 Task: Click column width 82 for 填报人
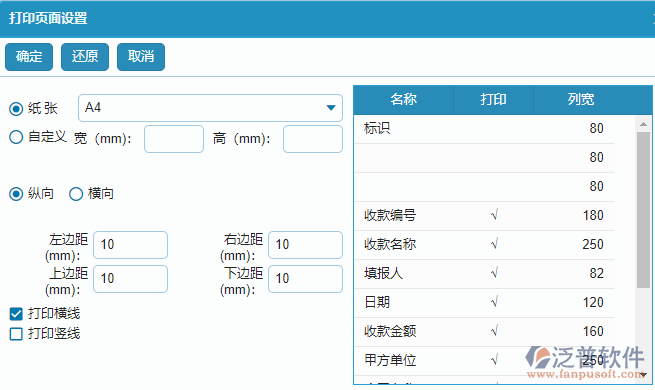597,274
